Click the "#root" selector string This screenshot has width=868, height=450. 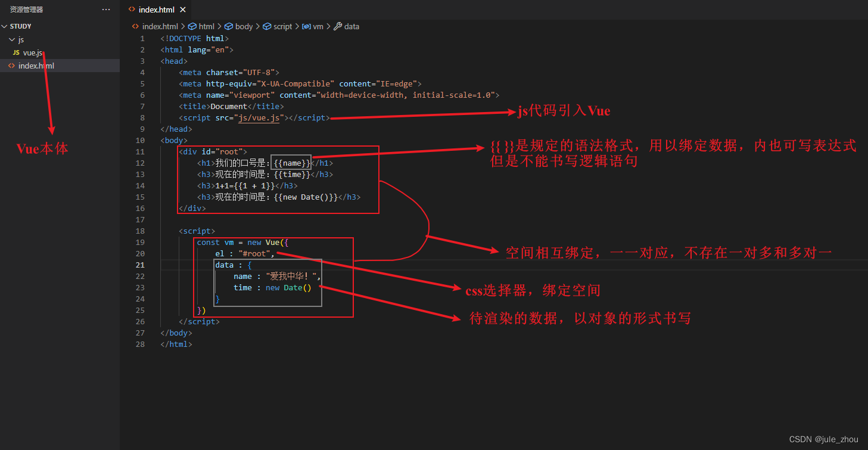tap(255, 254)
